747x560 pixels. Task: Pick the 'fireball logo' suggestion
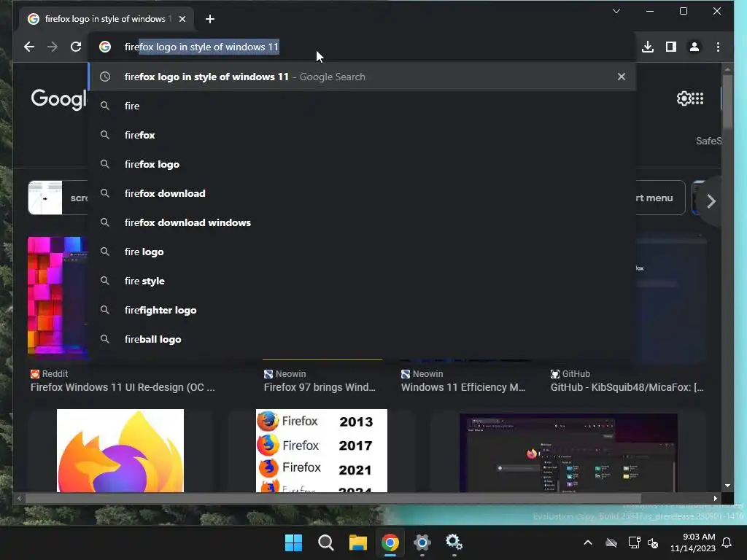click(x=362, y=339)
